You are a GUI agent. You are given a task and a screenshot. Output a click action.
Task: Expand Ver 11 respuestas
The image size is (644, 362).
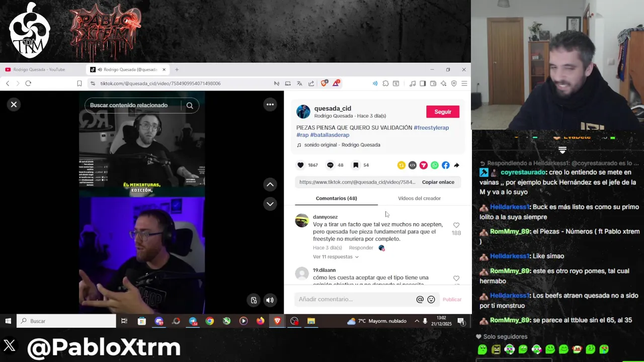pos(336,257)
